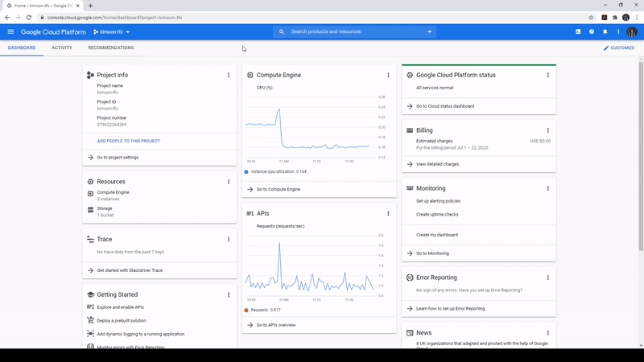Open the notifications bell

(605, 32)
